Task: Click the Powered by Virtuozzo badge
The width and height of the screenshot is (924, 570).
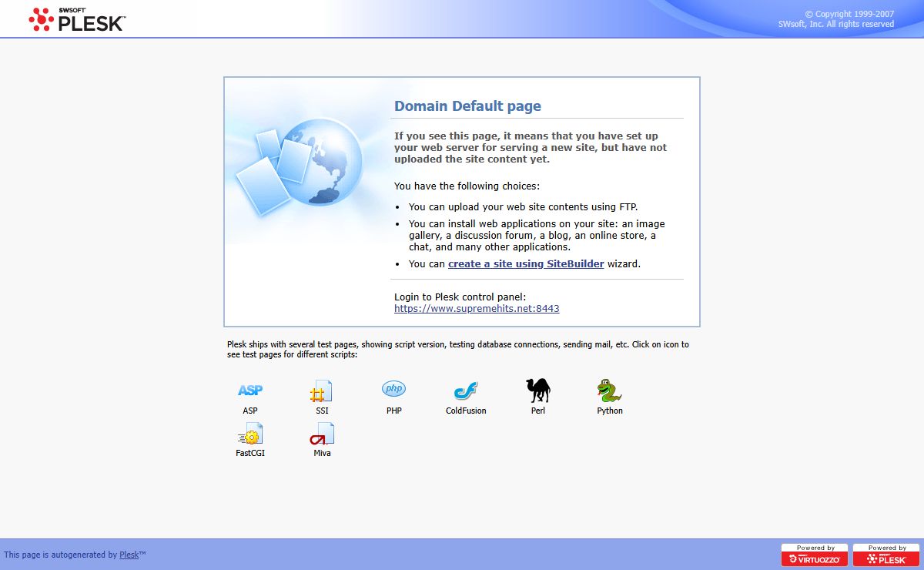Action: 815,555
